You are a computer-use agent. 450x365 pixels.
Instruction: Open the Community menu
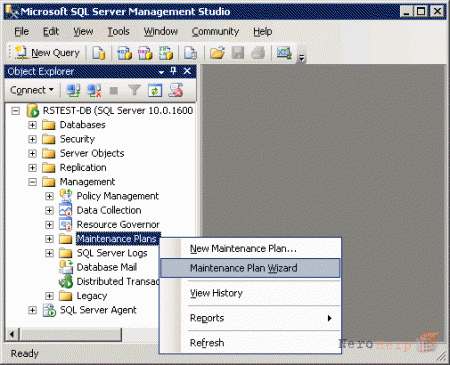click(215, 32)
